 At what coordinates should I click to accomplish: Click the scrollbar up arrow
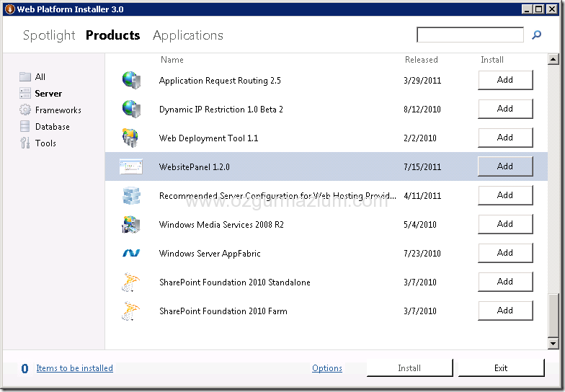click(x=553, y=59)
